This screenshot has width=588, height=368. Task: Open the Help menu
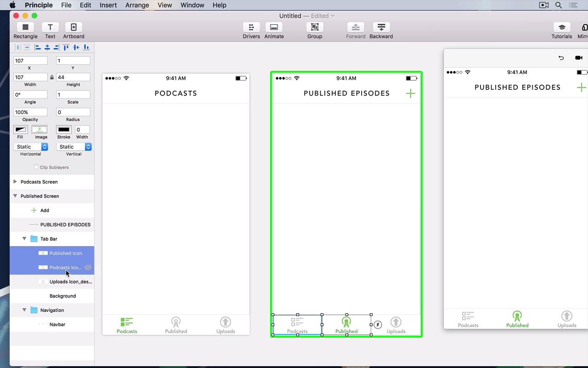pyautogui.click(x=220, y=5)
